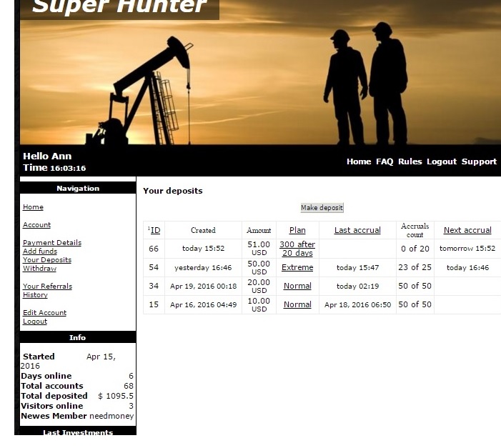Open Your Deposits sidebar link

46,260
